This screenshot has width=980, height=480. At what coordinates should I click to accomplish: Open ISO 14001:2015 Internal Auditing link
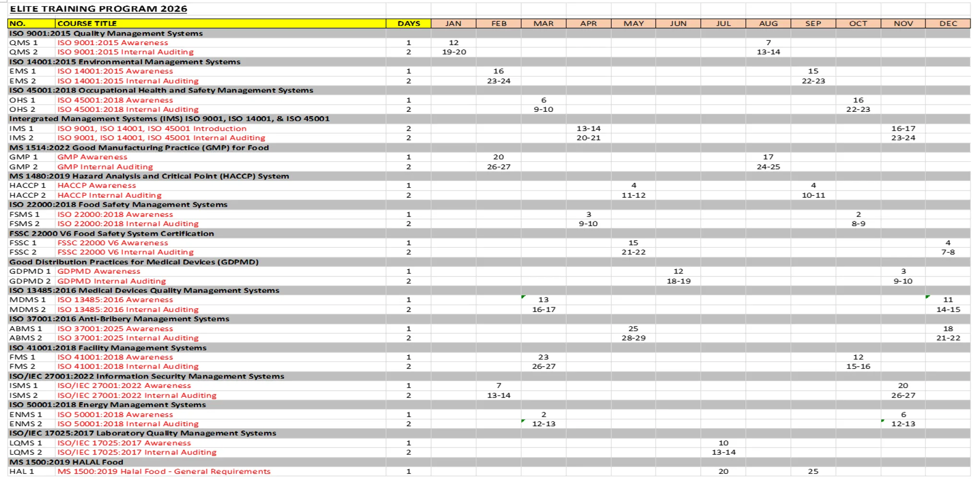coord(128,81)
